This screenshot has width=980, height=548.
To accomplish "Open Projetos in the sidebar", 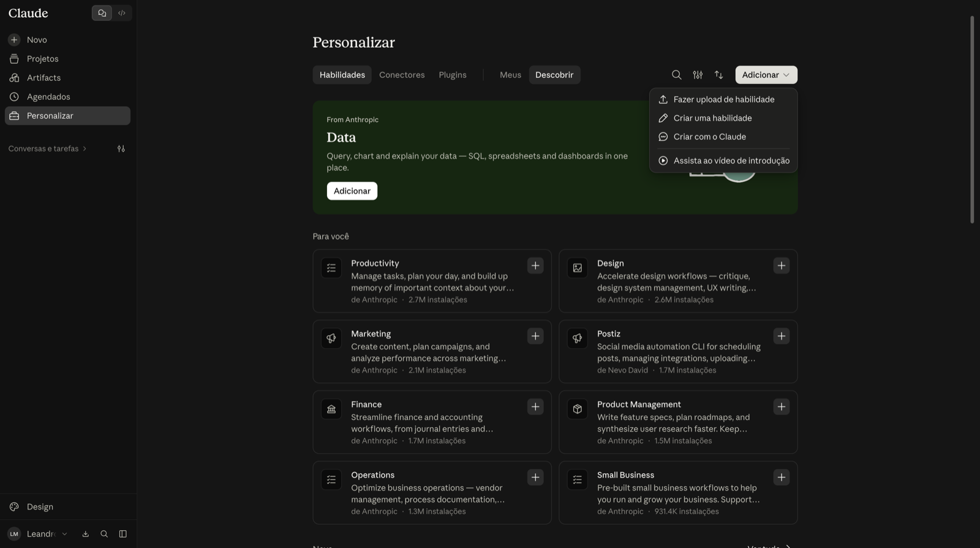I will [67, 59].
